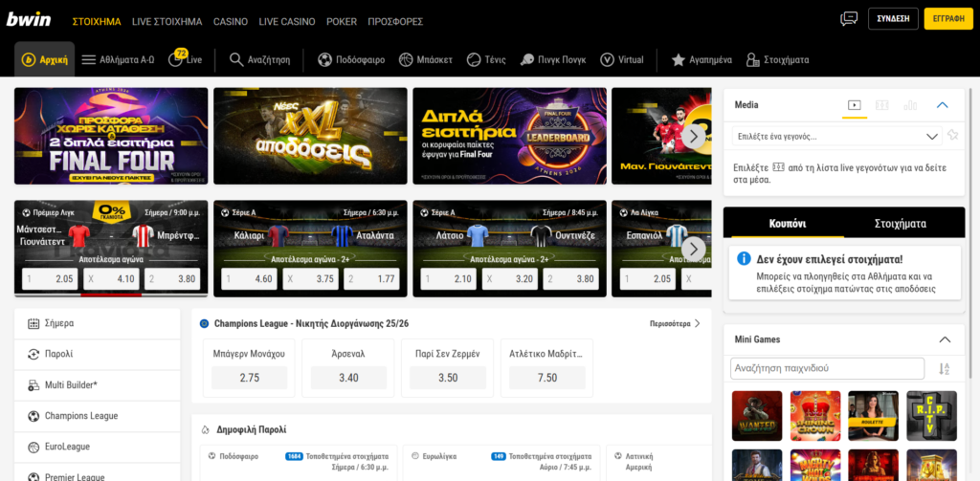Viewport: 980px width, 481px height.
Task: Bet away win 3.80 for Ουντινέζε
Action: pyautogui.click(x=570, y=279)
